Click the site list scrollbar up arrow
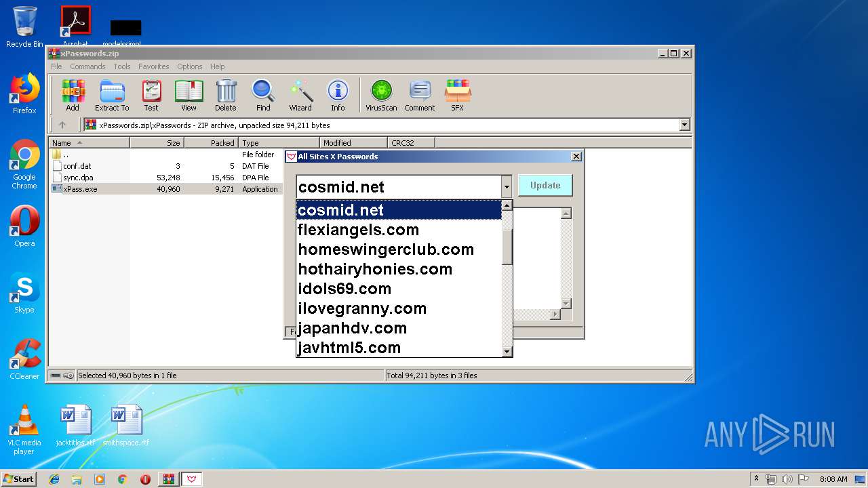 point(507,205)
